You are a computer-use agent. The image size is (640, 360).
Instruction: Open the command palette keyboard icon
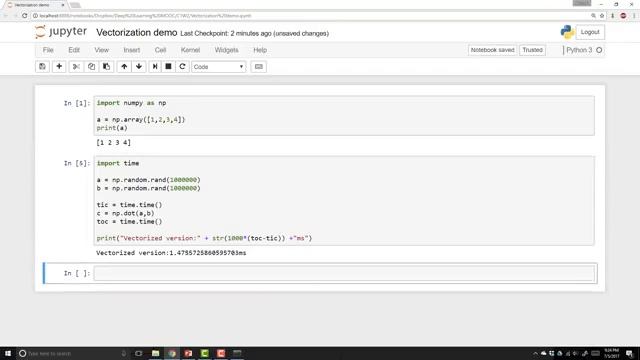[x=258, y=67]
